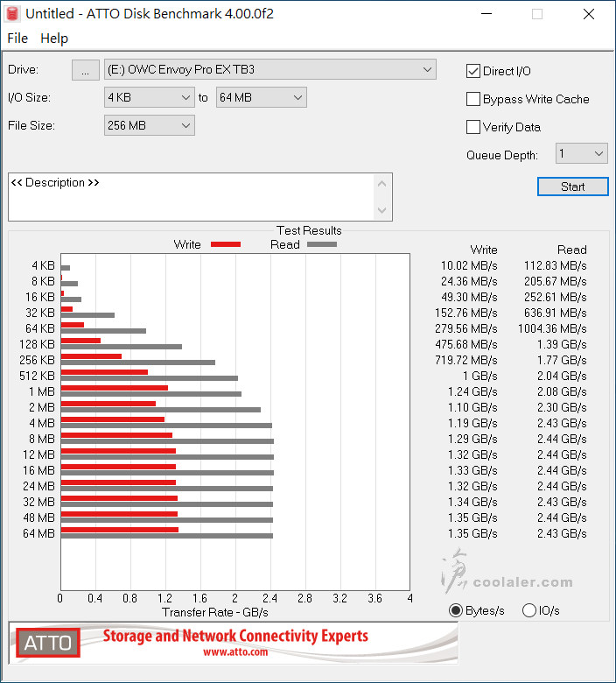Click the 12 MB chart row label
Image resolution: width=616 pixels, height=683 pixels.
[38, 454]
